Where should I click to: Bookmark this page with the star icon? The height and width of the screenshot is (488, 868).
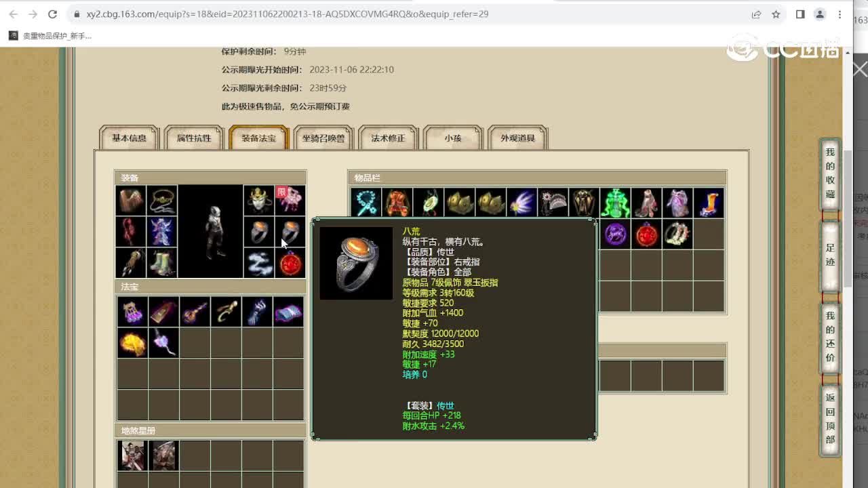click(x=776, y=14)
